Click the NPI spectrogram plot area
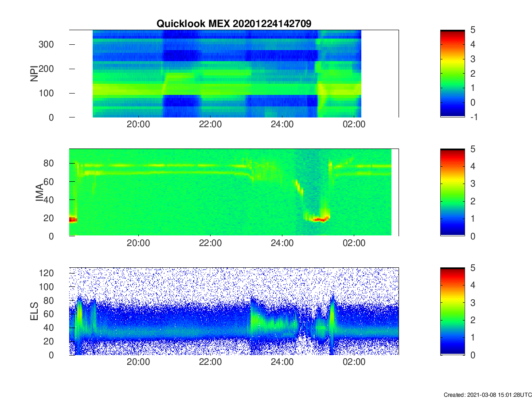Image resolution: width=532 pixels, height=399 pixels. 234,74
